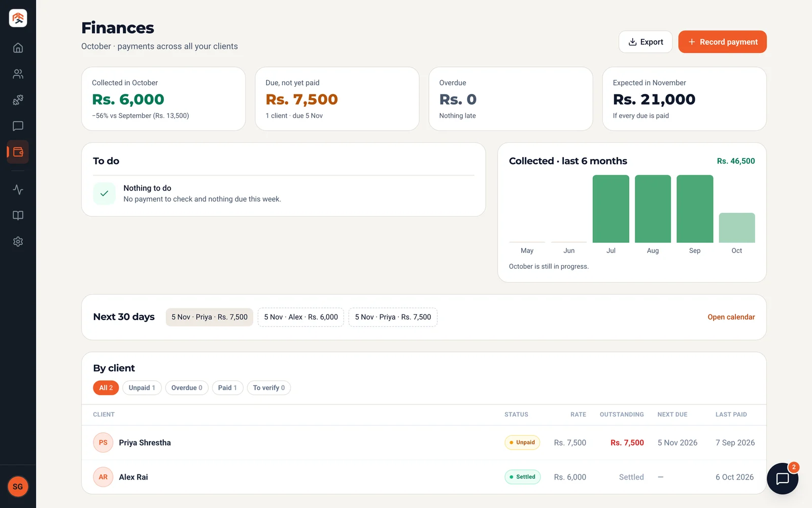The width and height of the screenshot is (812, 508).
Task: Click the Settled status badge
Action: (522, 477)
